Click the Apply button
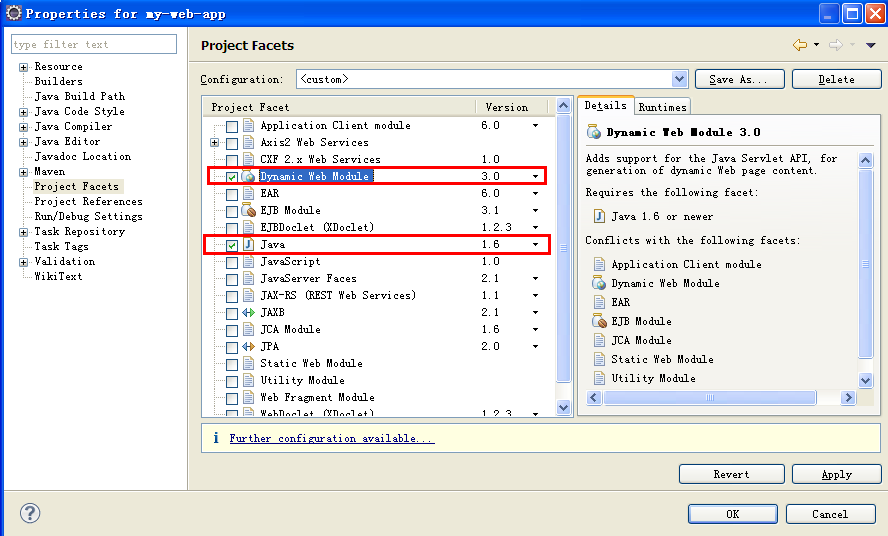 [x=836, y=474]
